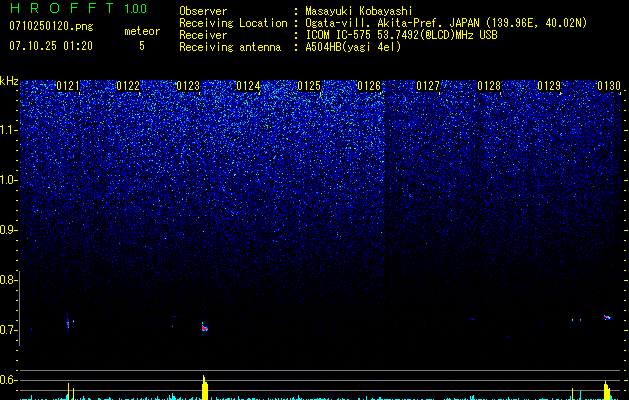Image resolution: width=629 pixels, height=400 pixels.
Task: Click the 0125 time marker
Action: (x=309, y=86)
